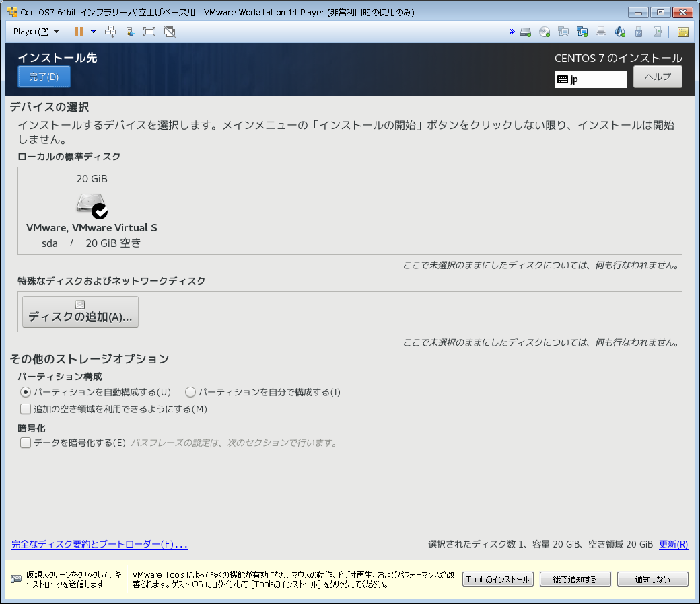Click the USB device icon

coord(638,32)
